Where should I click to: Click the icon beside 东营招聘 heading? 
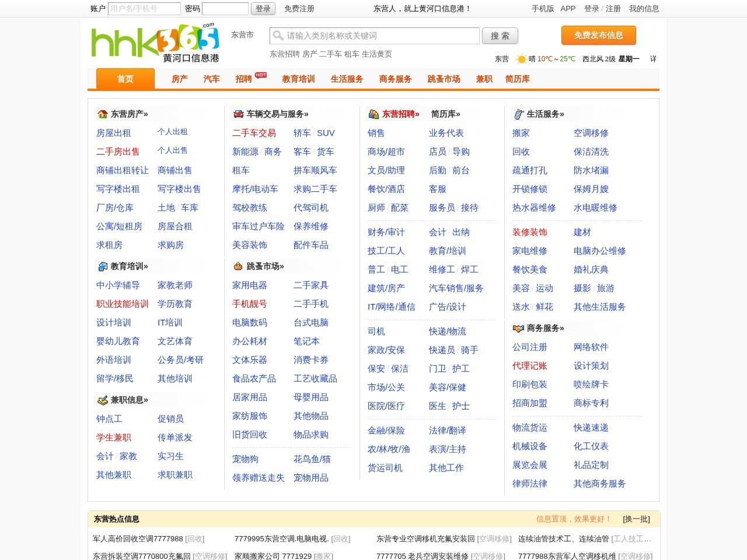pyautogui.click(x=373, y=114)
